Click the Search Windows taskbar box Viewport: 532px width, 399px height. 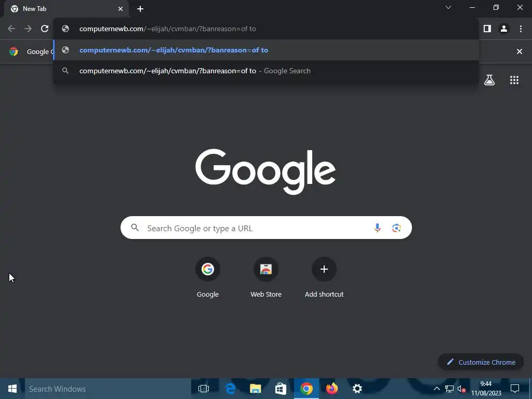[x=108, y=389]
